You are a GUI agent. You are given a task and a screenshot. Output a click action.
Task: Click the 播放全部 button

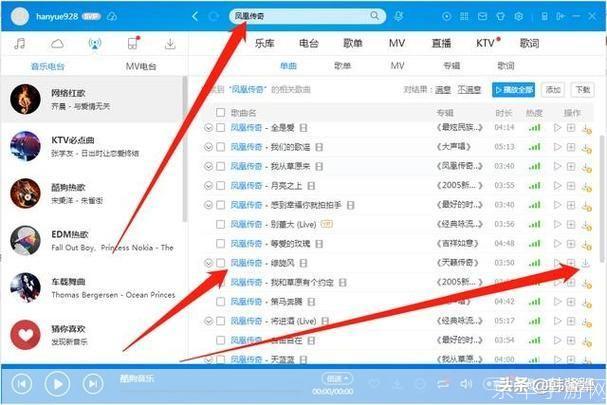[513, 90]
